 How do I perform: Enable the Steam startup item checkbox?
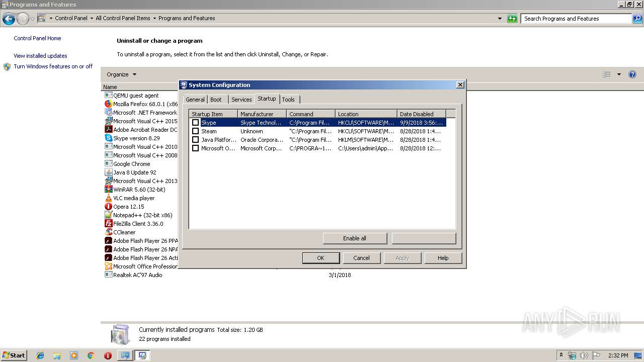click(x=195, y=131)
